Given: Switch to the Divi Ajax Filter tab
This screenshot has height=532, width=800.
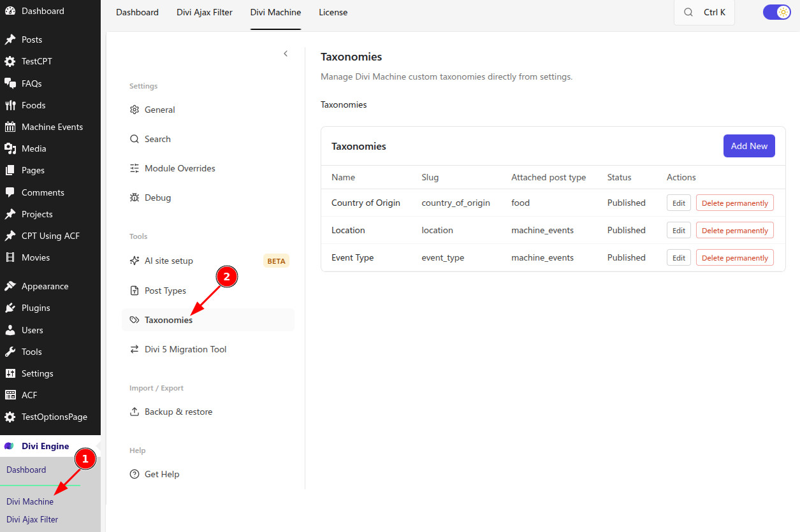Looking at the screenshot, I should point(205,12).
